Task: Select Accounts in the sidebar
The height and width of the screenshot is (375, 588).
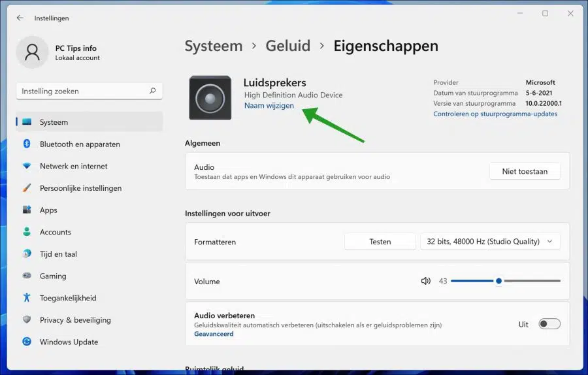Action: point(90,232)
